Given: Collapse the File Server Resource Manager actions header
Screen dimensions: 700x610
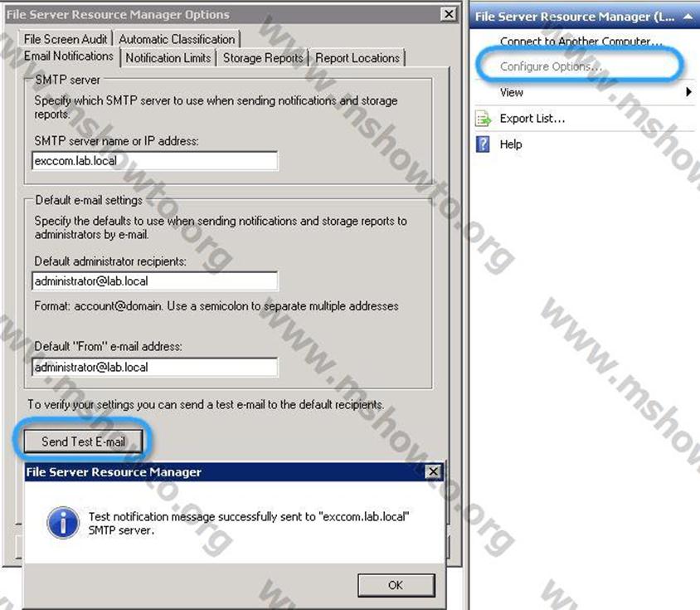Looking at the screenshot, I should [x=688, y=17].
